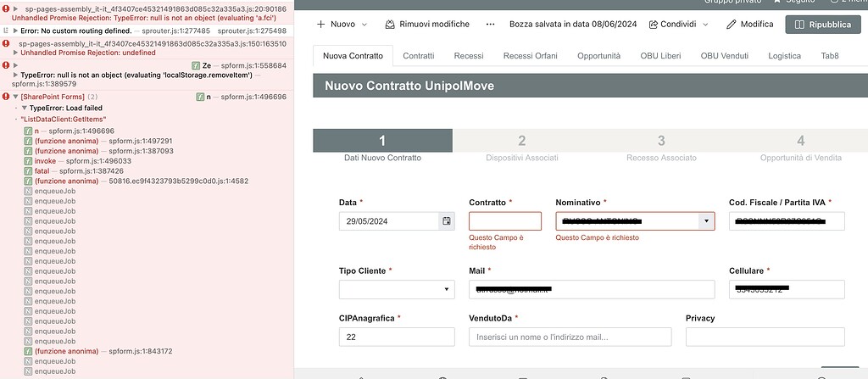
Task: Click function icon in 'invoke' stack row
Action: pyautogui.click(x=28, y=161)
